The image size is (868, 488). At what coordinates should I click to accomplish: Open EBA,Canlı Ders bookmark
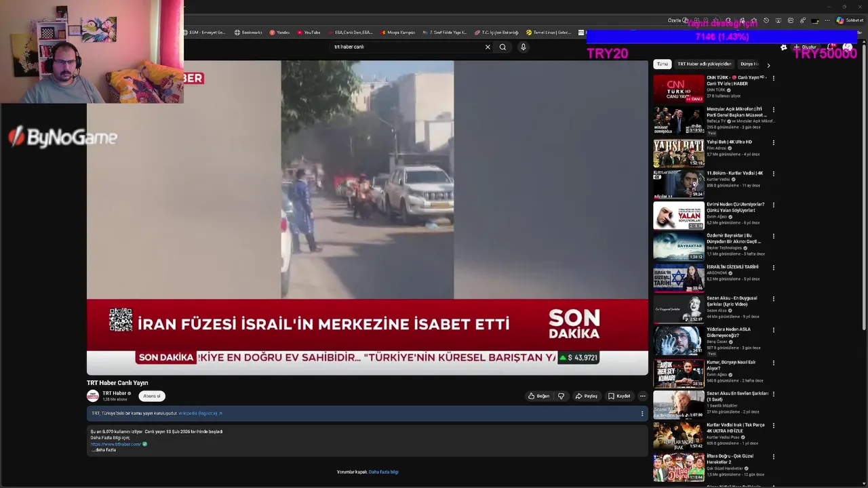pos(351,32)
